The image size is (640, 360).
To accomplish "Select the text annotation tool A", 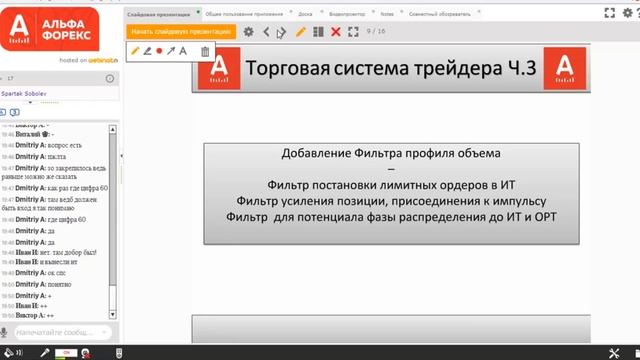I will [183, 51].
